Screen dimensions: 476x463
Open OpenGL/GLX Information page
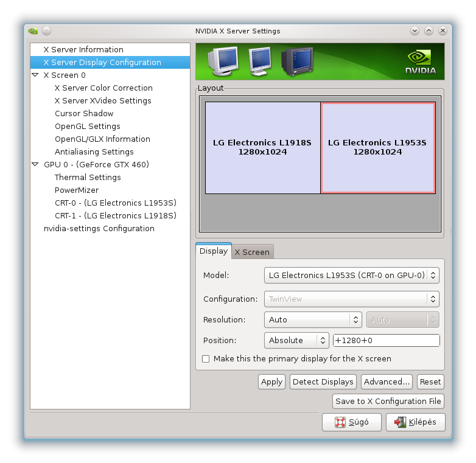103,139
